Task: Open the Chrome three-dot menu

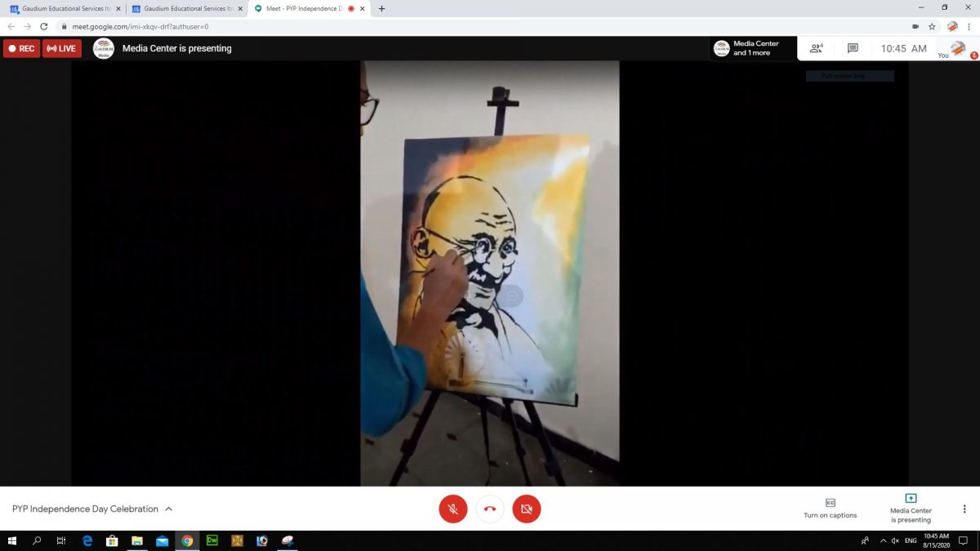Action: (969, 26)
